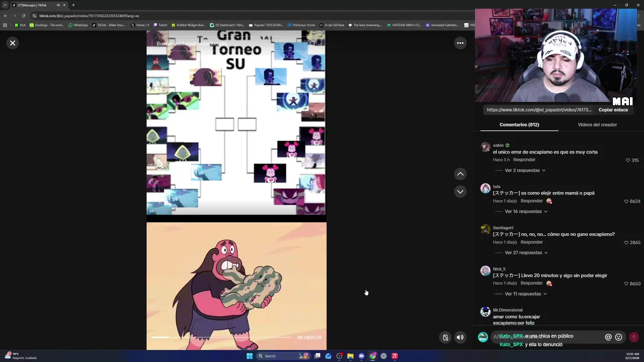
Task: Click the Windows taskbar Search box
Action: 283,356
